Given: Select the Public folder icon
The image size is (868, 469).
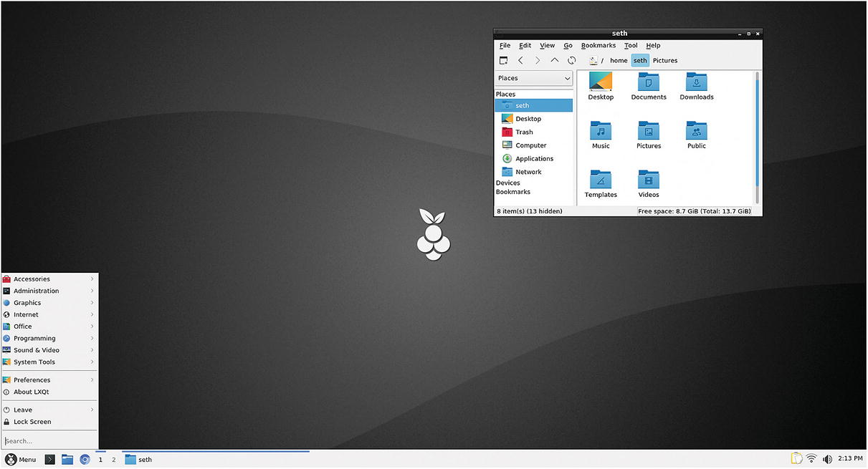Looking at the screenshot, I should [697, 135].
